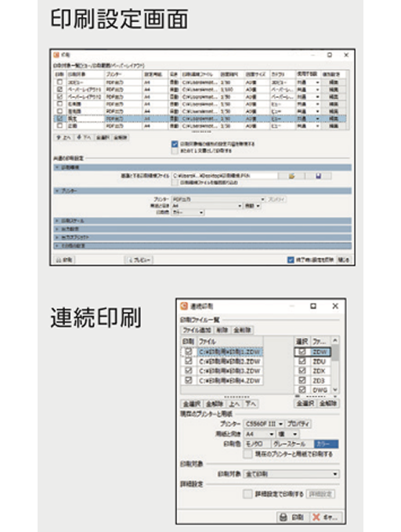Toggle the ZDU file type checkbox
The image size is (401, 532).
pos(302,361)
